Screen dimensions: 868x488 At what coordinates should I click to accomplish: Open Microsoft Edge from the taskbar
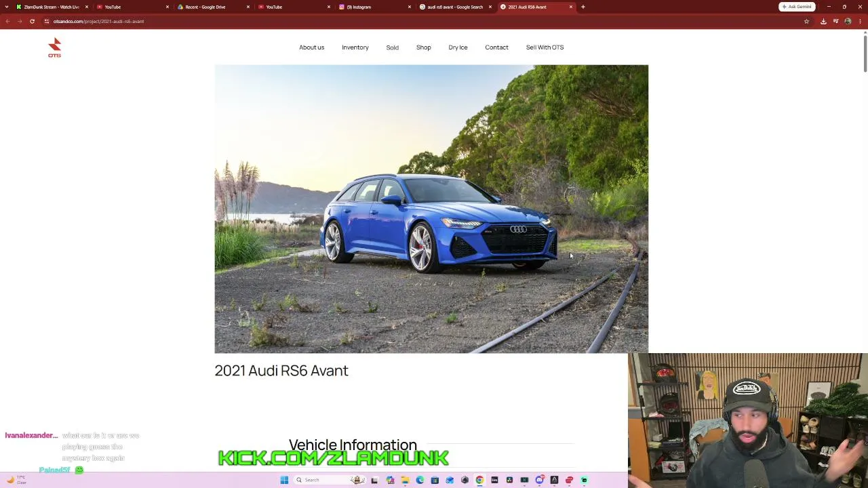pos(420,480)
